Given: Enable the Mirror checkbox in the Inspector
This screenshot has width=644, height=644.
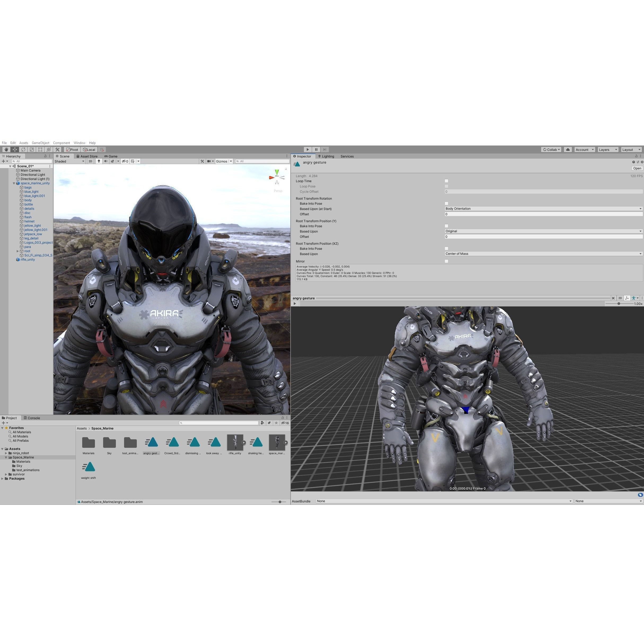Looking at the screenshot, I should 446,261.
